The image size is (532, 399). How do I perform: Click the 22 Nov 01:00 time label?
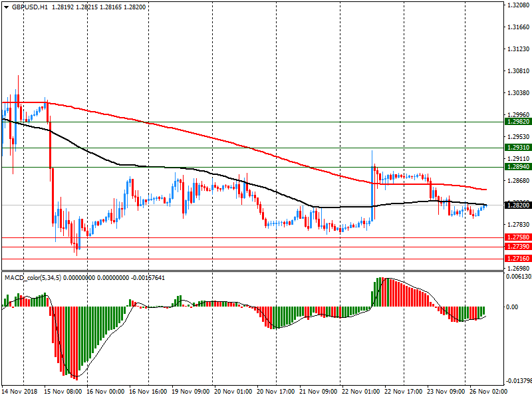click(360, 392)
